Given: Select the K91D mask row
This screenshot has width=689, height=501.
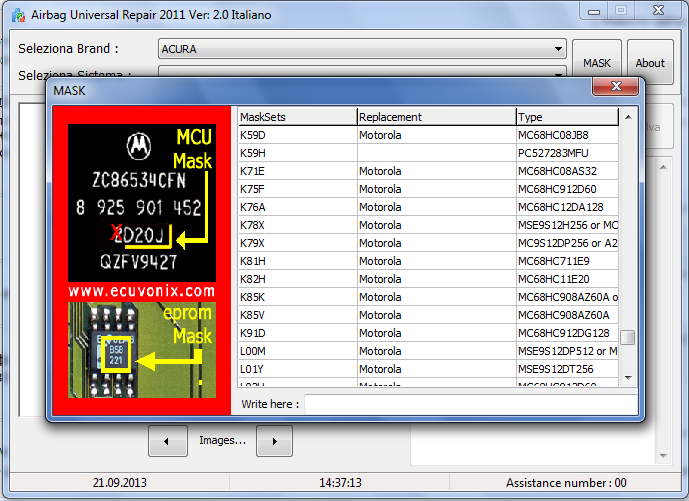Looking at the screenshot, I should point(428,333).
